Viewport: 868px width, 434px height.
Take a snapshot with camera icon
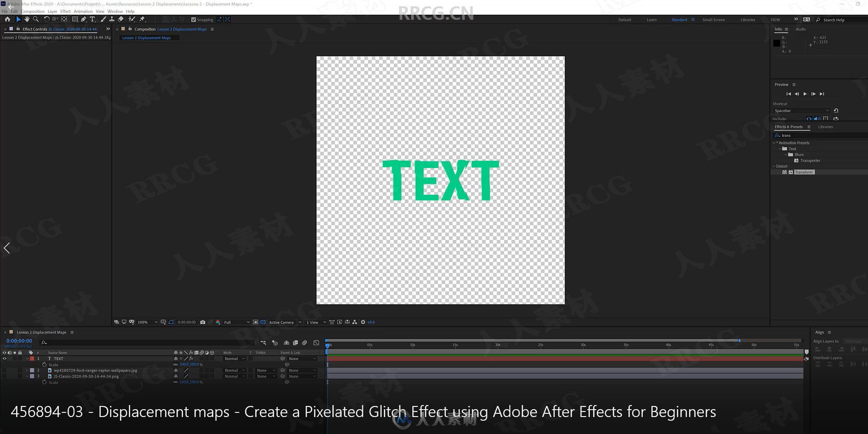click(203, 322)
